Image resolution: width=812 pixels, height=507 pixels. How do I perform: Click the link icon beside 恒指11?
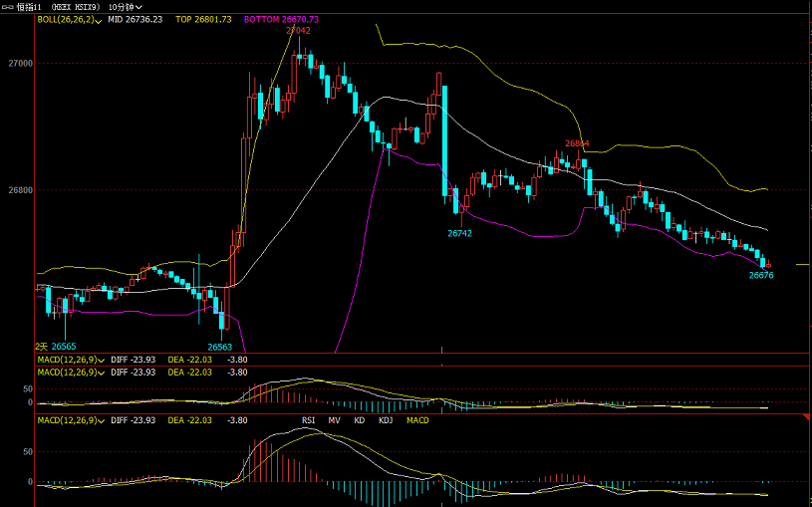8,6
